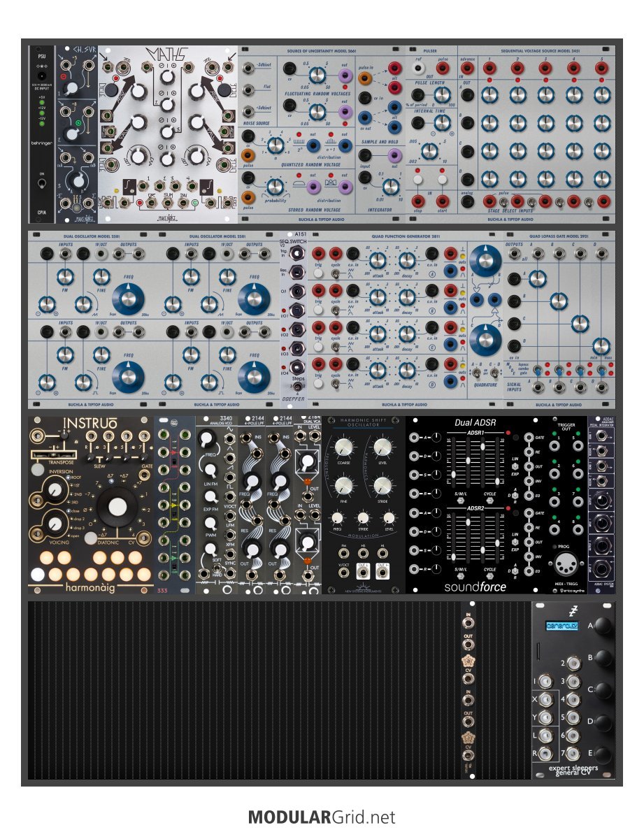The height and width of the screenshot is (832, 644).
Task: Click upper FREQ knob of left Dual Oscillator
Action: pyautogui.click(x=128, y=299)
